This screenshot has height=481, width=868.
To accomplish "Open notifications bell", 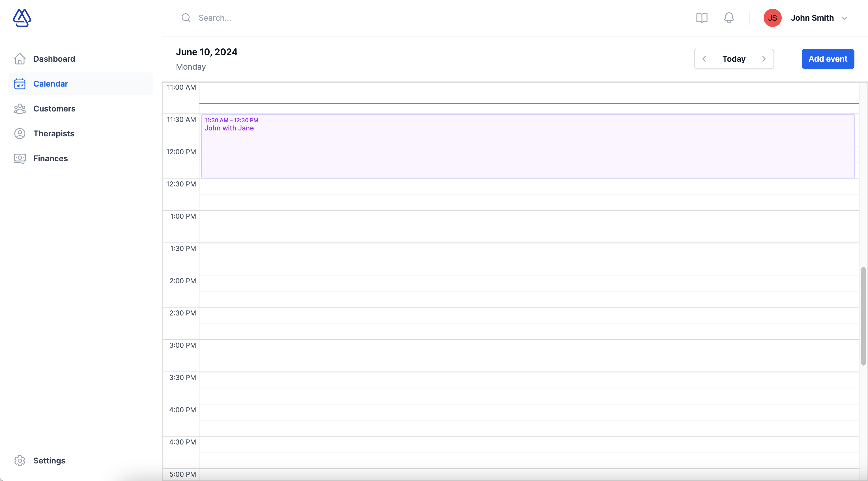I will [729, 18].
